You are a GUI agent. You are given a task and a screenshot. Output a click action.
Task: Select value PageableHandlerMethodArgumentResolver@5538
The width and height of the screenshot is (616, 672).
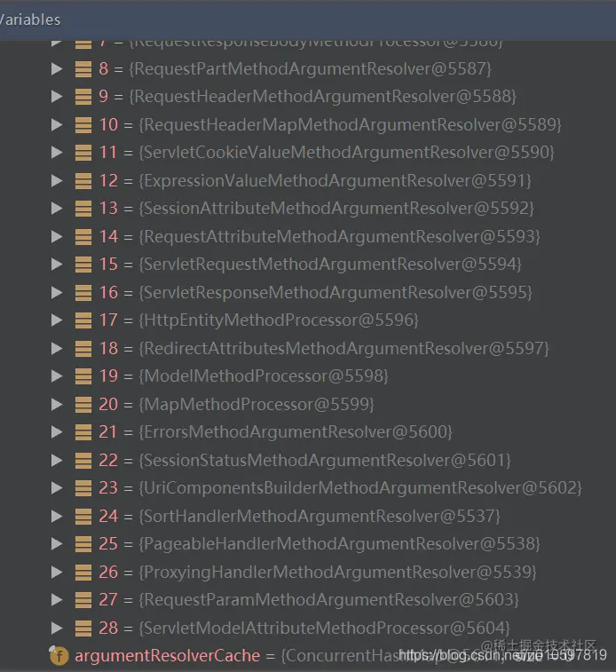[x=339, y=544]
